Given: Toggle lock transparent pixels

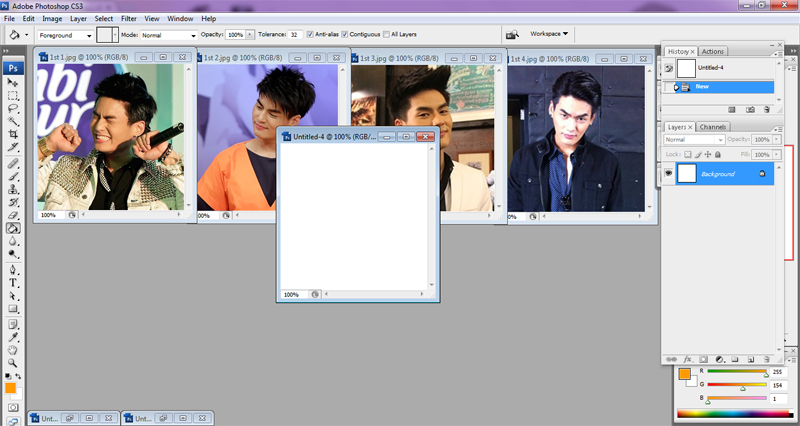Looking at the screenshot, I should [x=687, y=154].
